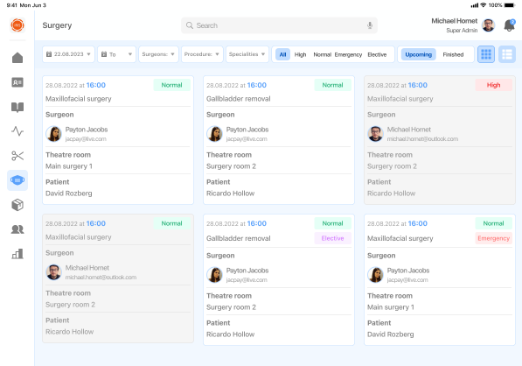Select the Elective priority tab
The height and width of the screenshot is (366, 522).
pos(377,54)
